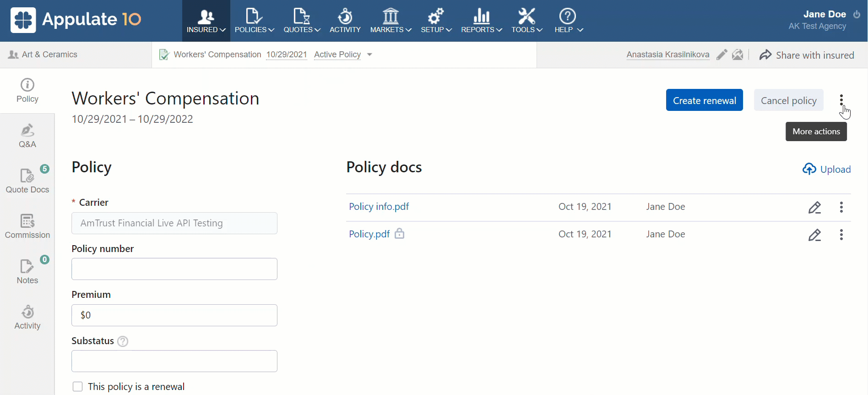
Task: Open more actions three-dot menu
Action: (x=841, y=100)
